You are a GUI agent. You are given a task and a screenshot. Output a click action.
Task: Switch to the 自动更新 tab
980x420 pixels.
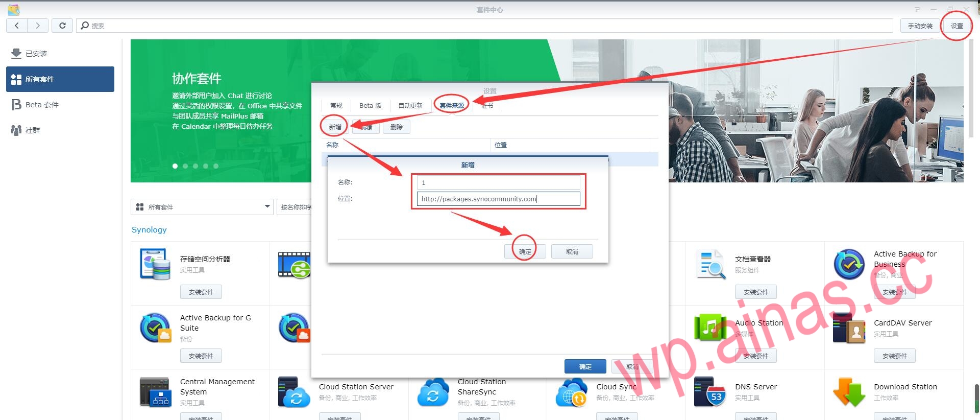coord(410,106)
